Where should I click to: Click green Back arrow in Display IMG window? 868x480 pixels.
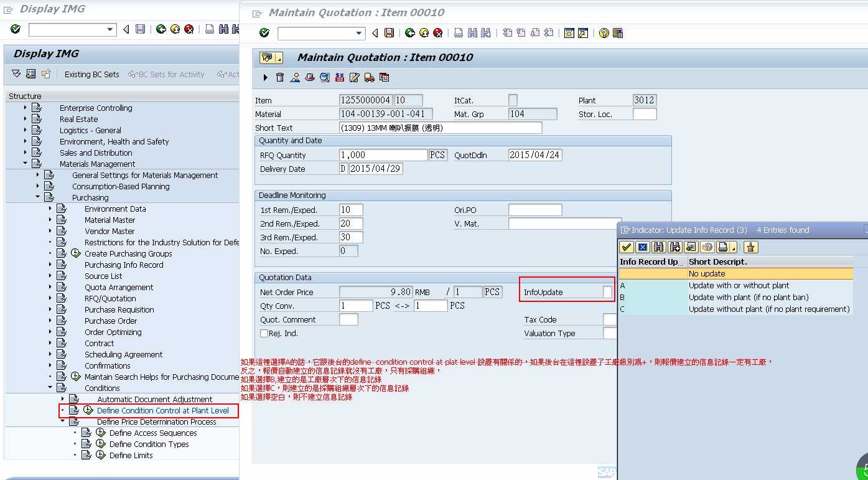[x=161, y=29]
